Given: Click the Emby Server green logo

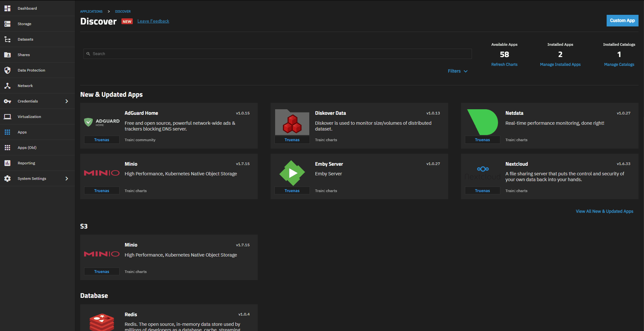Looking at the screenshot, I should pos(292,173).
